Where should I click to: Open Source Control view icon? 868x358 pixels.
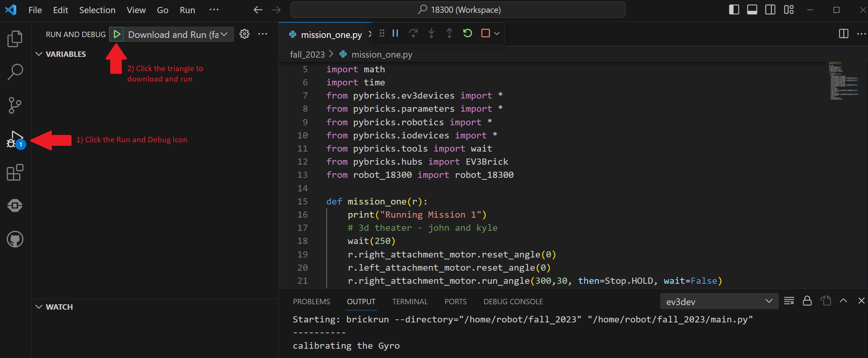tap(15, 105)
